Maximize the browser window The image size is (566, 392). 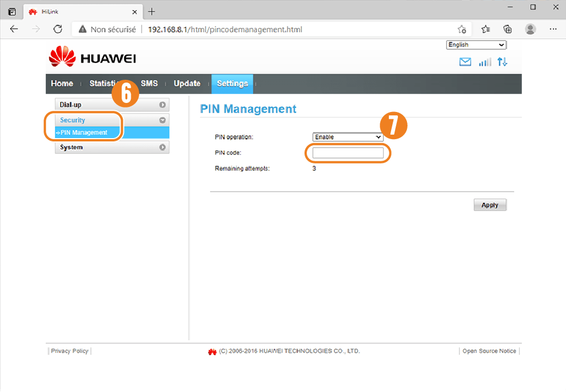click(533, 7)
